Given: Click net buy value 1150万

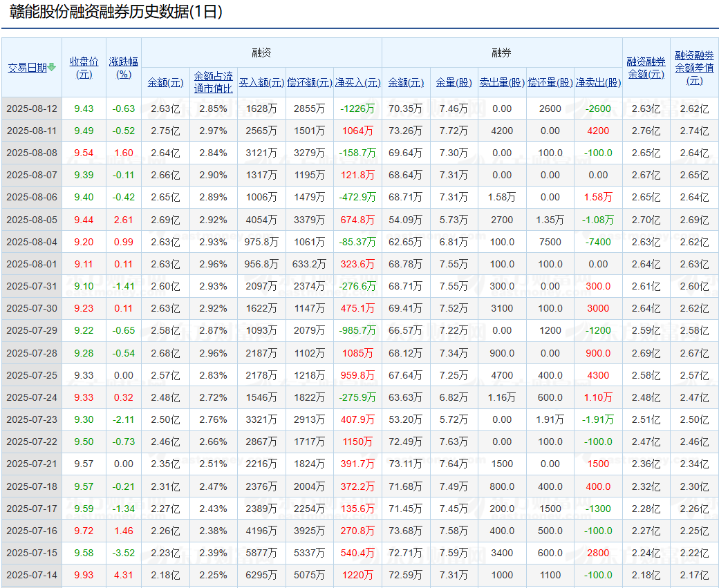Looking at the screenshot, I should click(x=357, y=442).
